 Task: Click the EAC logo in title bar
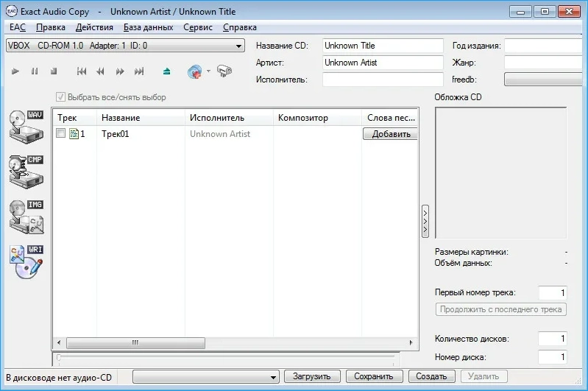point(12,12)
